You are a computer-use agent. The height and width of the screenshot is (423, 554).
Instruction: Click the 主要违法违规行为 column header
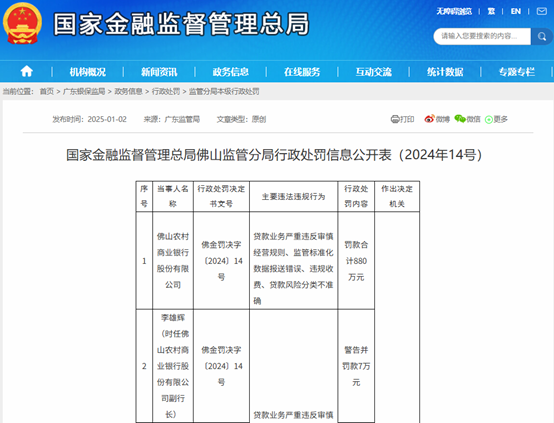pyautogui.click(x=293, y=196)
